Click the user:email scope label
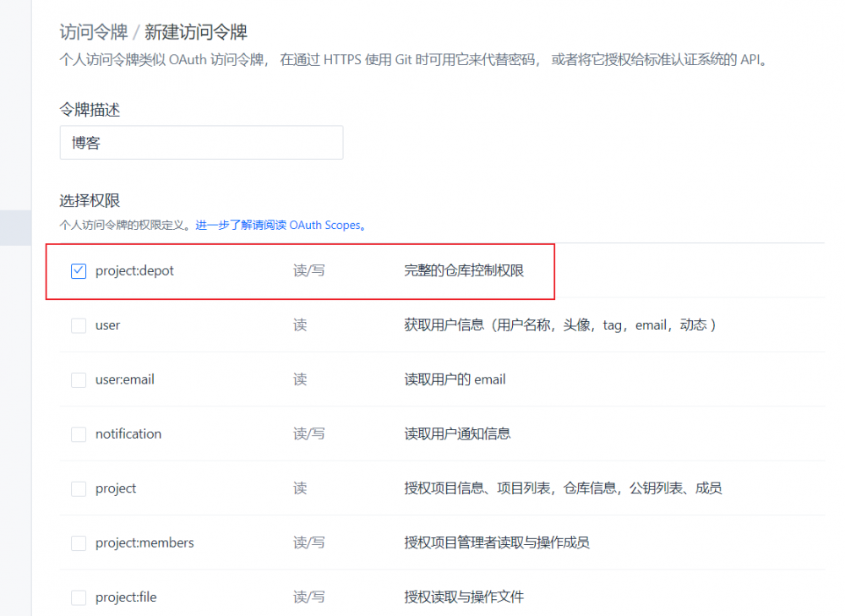Viewport: 845px width, 616px height. pyautogui.click(x=125, y=379)
